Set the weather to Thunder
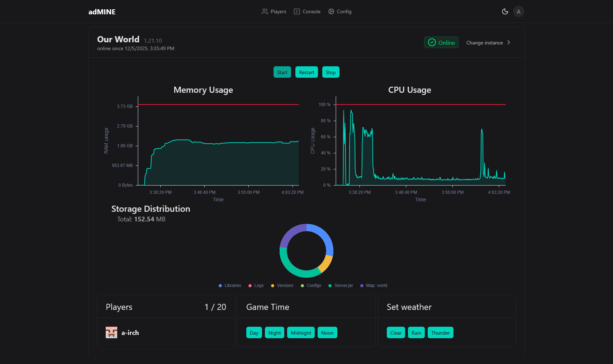 [x=440, y=332]
